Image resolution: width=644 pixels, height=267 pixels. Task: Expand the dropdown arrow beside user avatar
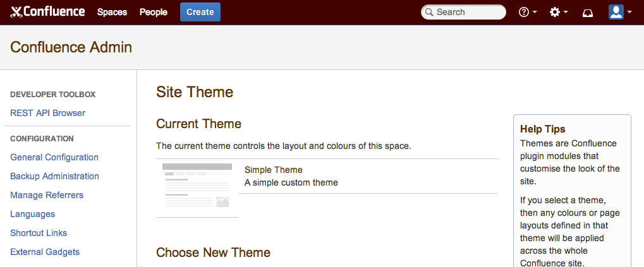click(x=629, y=12)
